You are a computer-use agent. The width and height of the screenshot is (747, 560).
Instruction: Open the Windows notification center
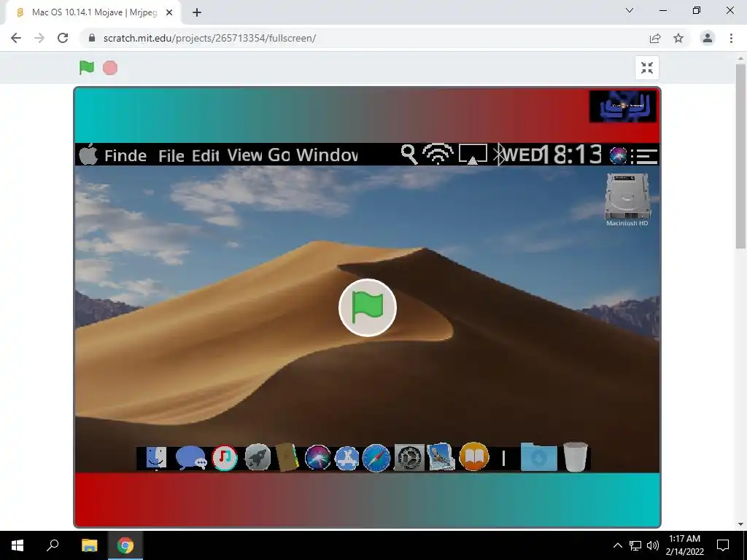[723, 545]
